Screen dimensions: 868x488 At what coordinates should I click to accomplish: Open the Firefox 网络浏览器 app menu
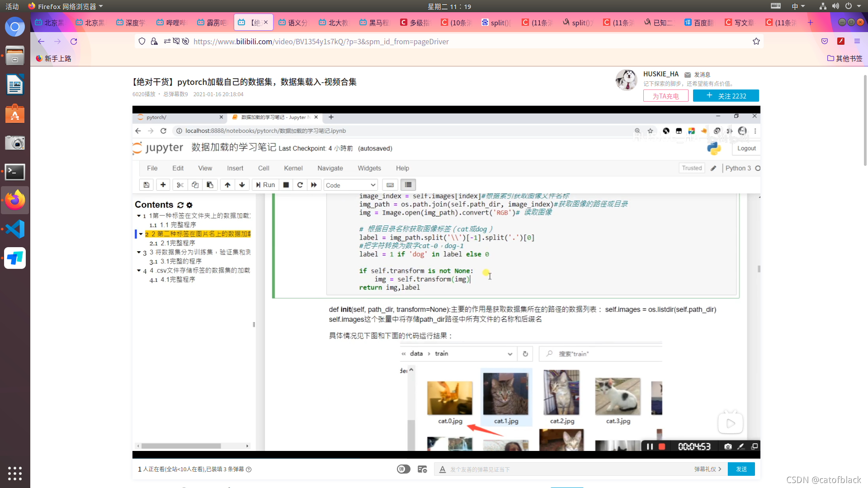pos(66,6)
